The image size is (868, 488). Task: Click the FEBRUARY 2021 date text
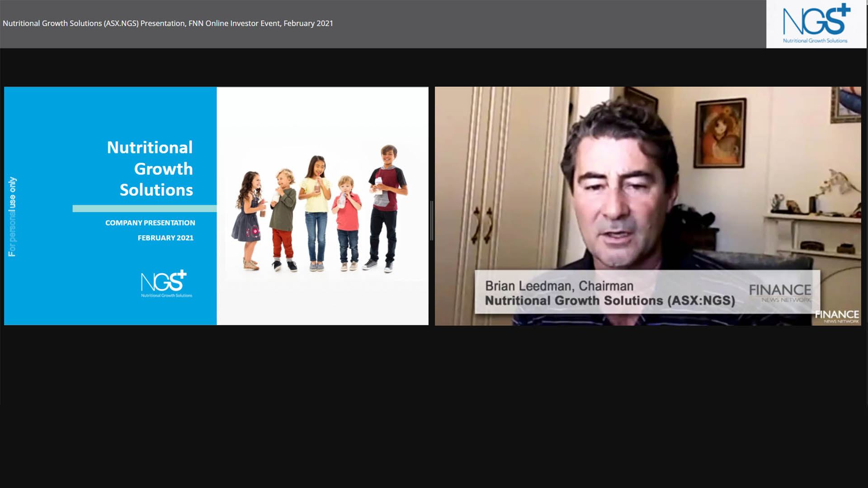pyautogui.click(x=165, y=238)
